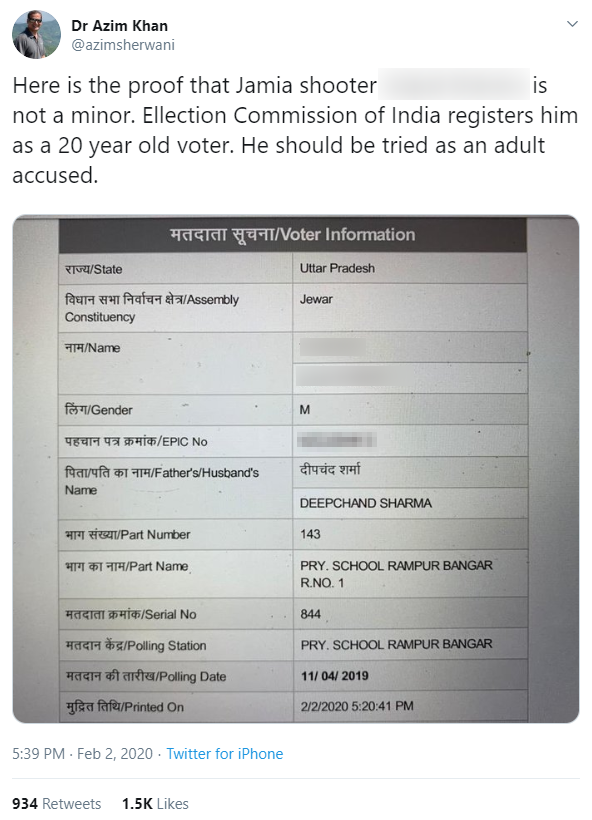This screenshot has height=820, width=592.
Task: Open the @azimsherwani handle link
Action: point(123,45)
